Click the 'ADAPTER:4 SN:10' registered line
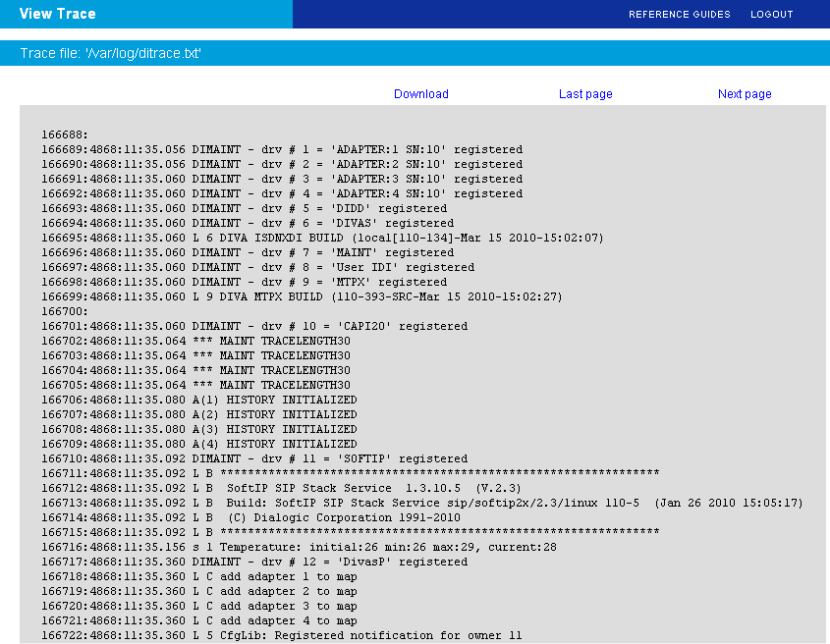The width and height of the screenshot is (830, 644). (x=282, y=193)
